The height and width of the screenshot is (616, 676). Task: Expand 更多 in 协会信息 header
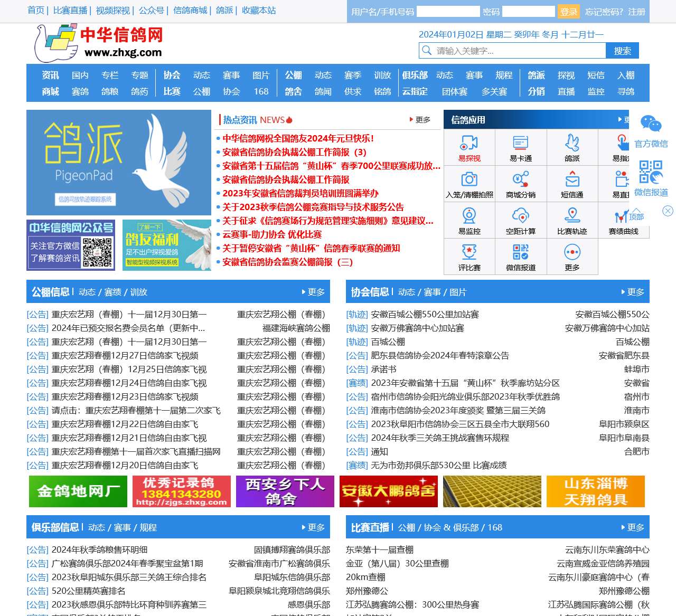pos(633,292)
